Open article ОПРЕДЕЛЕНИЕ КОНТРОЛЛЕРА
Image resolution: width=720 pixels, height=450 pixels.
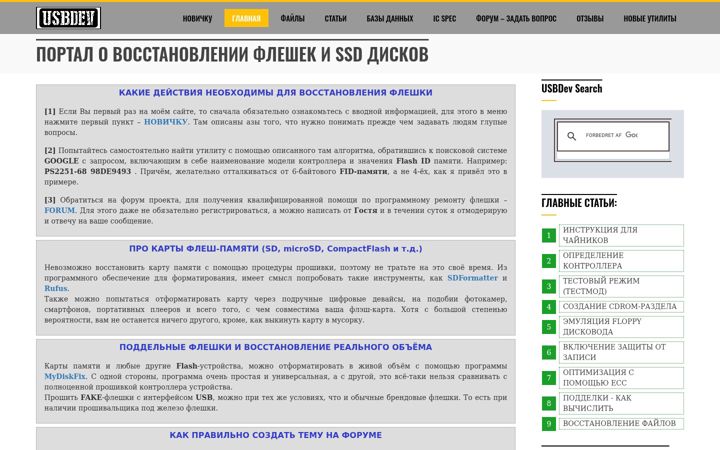pos(621,261)
